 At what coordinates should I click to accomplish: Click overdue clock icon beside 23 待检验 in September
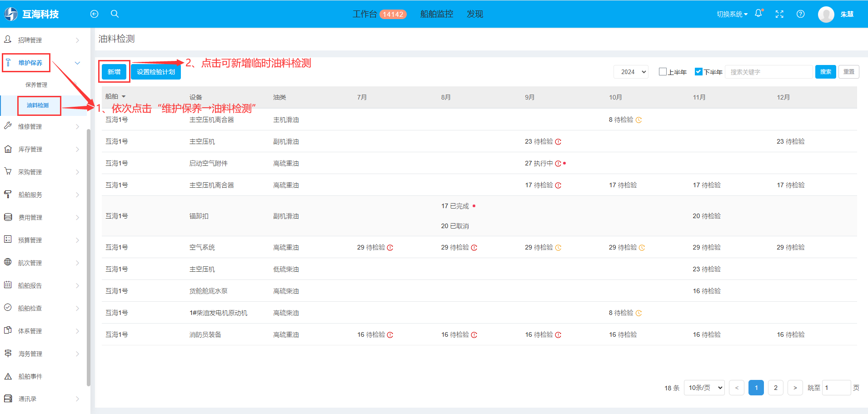558,142
